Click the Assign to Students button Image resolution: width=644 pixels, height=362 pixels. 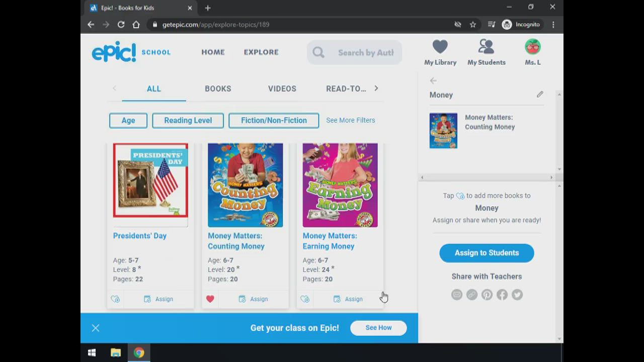click(487, 253)
